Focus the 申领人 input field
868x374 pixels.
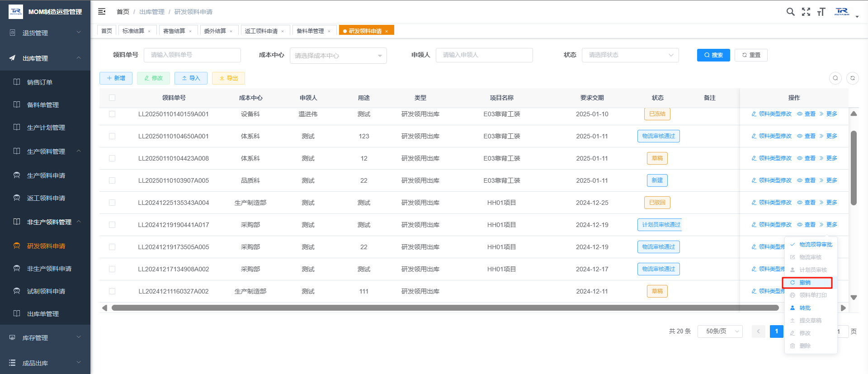[x=484, y=55]
